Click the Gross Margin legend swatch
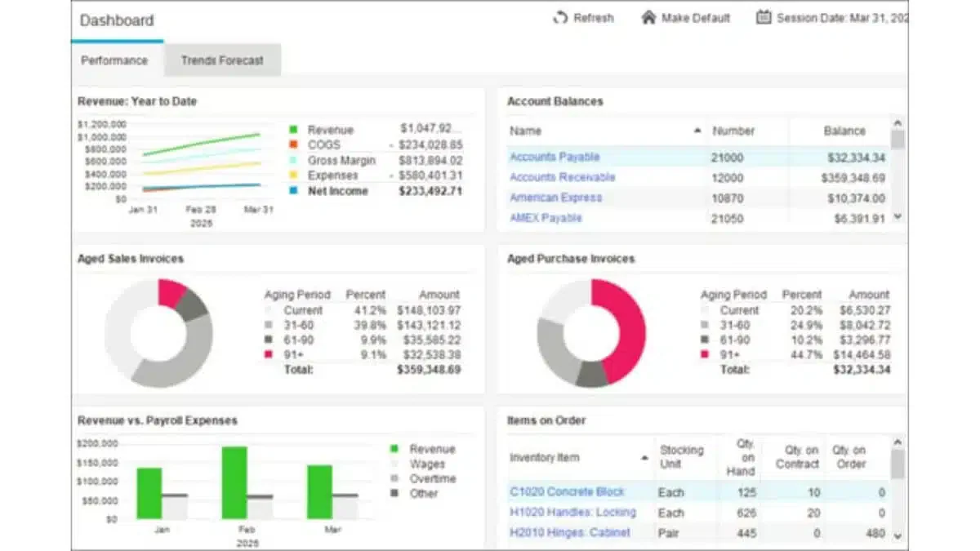The image size is (980, 551). point(293,161)
